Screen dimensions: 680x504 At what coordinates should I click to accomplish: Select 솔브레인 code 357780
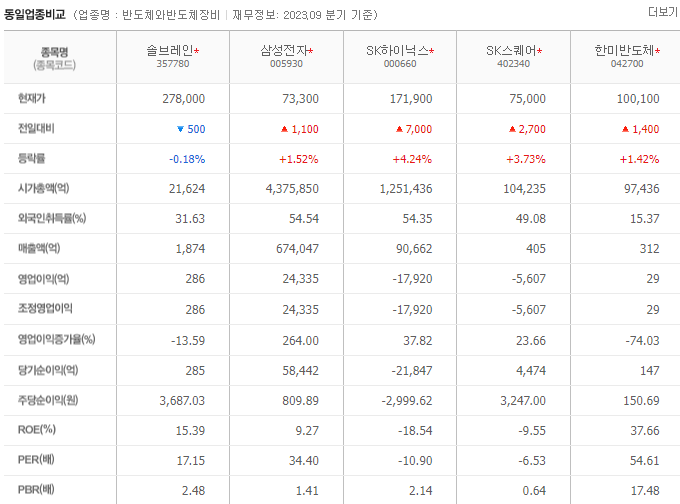[173, 64]
